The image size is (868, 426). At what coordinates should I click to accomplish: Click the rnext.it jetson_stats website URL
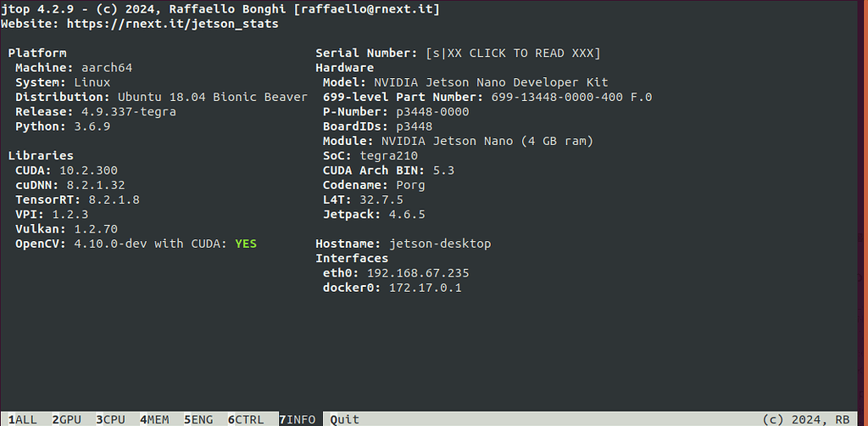[173, 25]
